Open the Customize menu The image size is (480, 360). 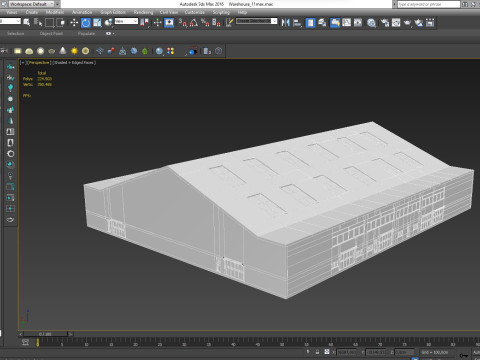[195, 12]
